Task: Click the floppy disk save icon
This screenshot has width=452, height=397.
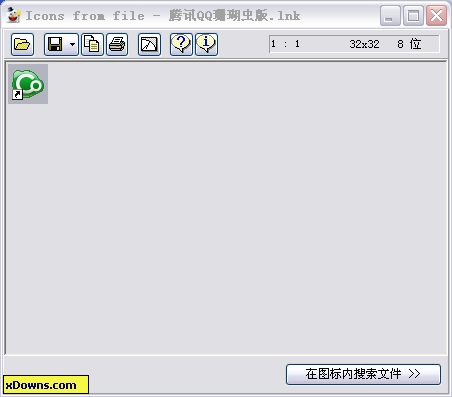Action: (55, 44)
